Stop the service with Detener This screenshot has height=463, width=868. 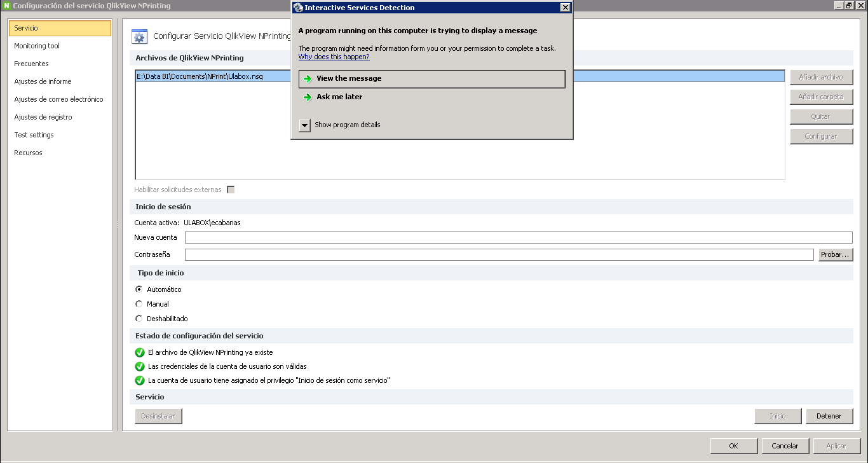[829, 416]
